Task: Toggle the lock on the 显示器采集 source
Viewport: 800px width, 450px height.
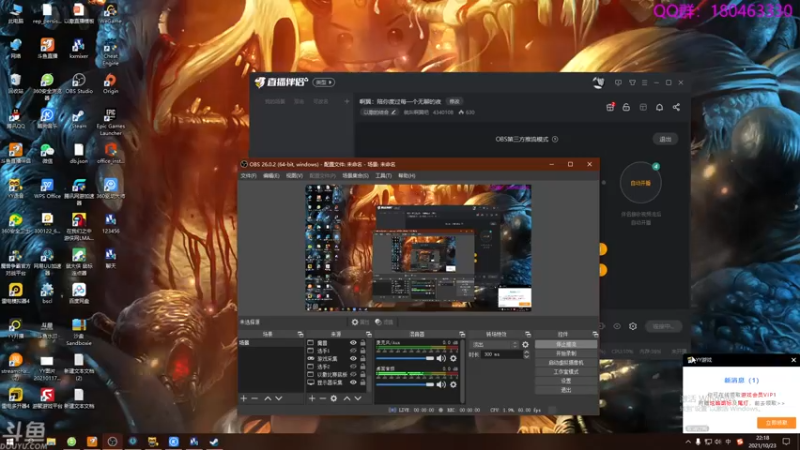Action: click(x=363, y=382)
